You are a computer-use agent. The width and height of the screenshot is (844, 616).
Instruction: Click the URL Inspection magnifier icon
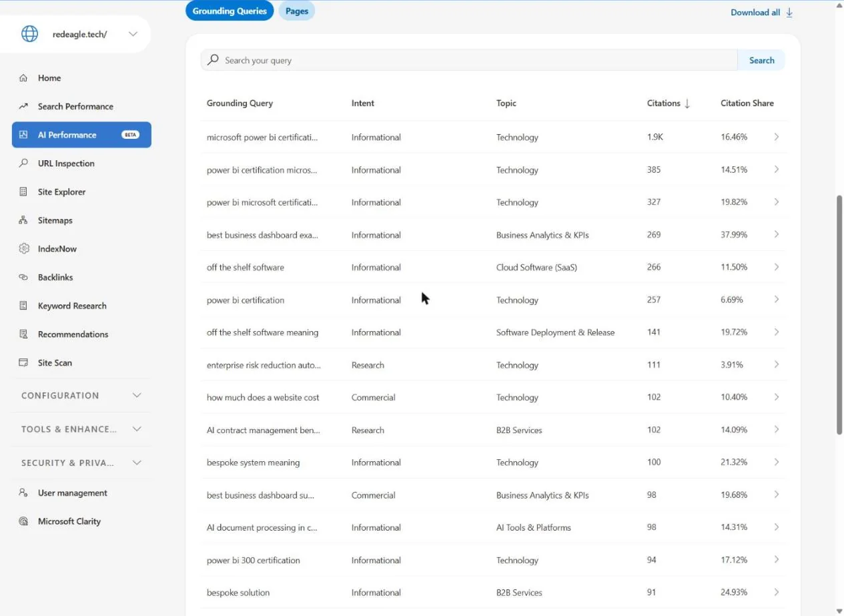coord(23,163)
